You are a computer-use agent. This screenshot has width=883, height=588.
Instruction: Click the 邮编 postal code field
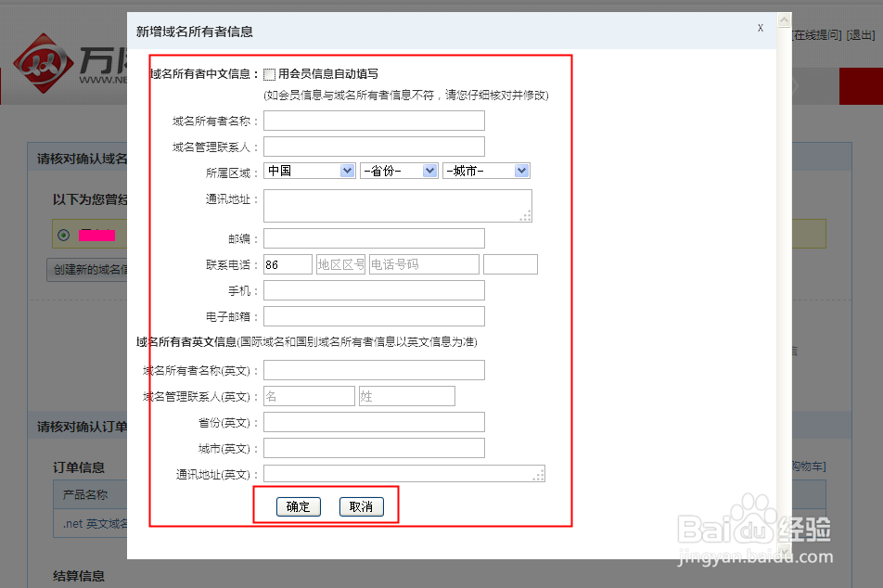374,238
